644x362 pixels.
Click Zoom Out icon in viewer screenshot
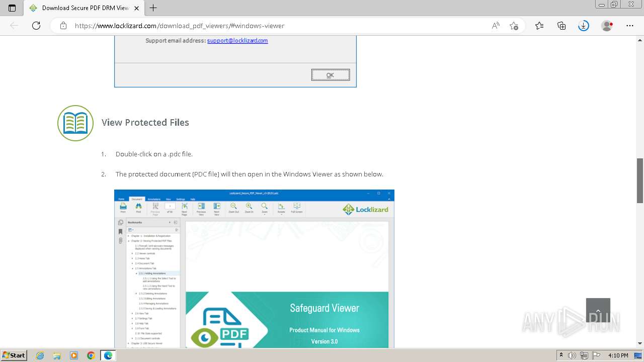point(233,208)
